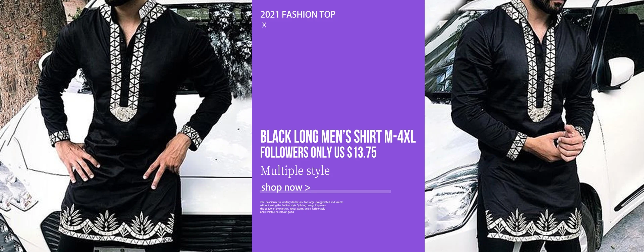This screenshot has height=252, width=644.
Task: Select the "2021 FASHION TOP" title
Action: (298, 14)
